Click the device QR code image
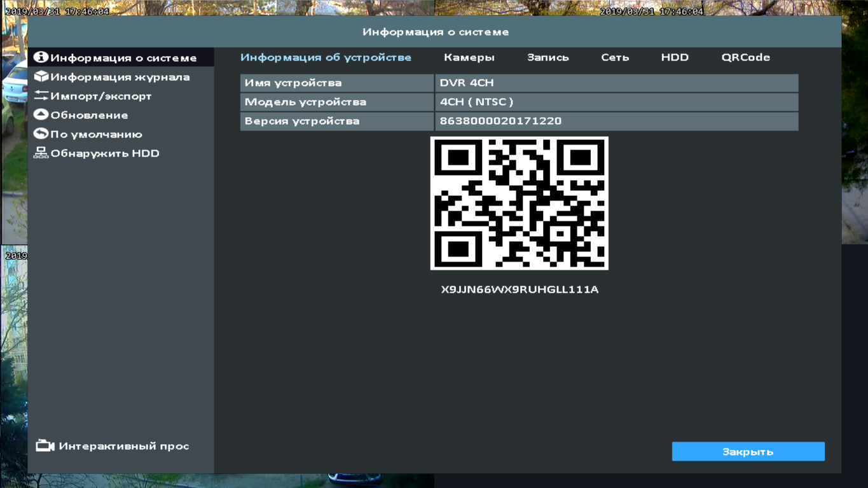The width and height of the screenshot is (868, 488). (520, 203)
